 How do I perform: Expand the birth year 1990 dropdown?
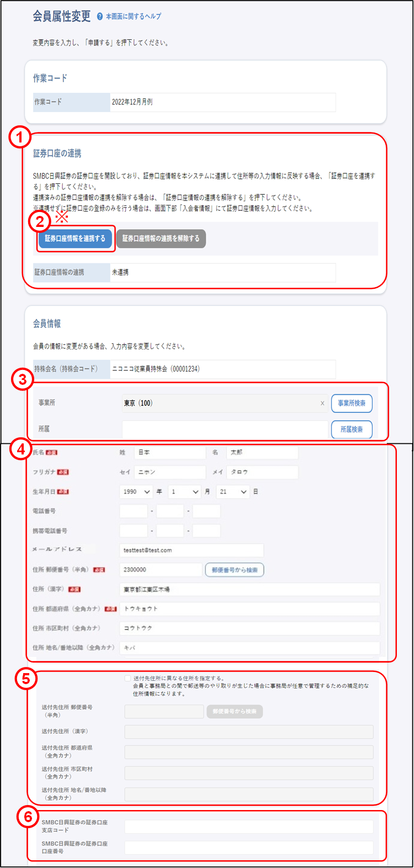point(136,491)
